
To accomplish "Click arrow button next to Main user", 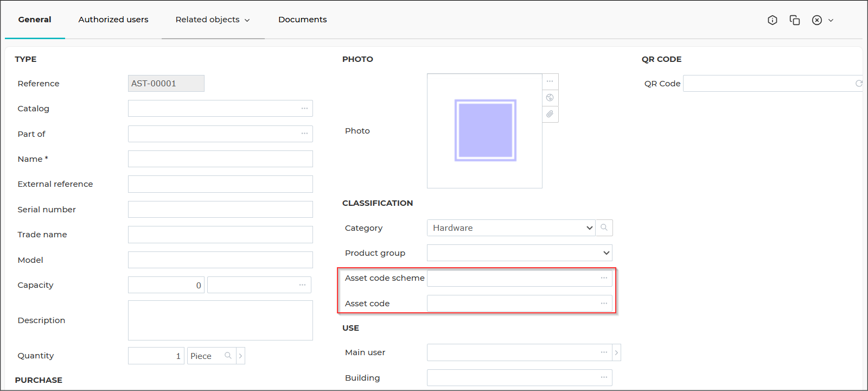I will pyautogui.click(x=616, y=352).
